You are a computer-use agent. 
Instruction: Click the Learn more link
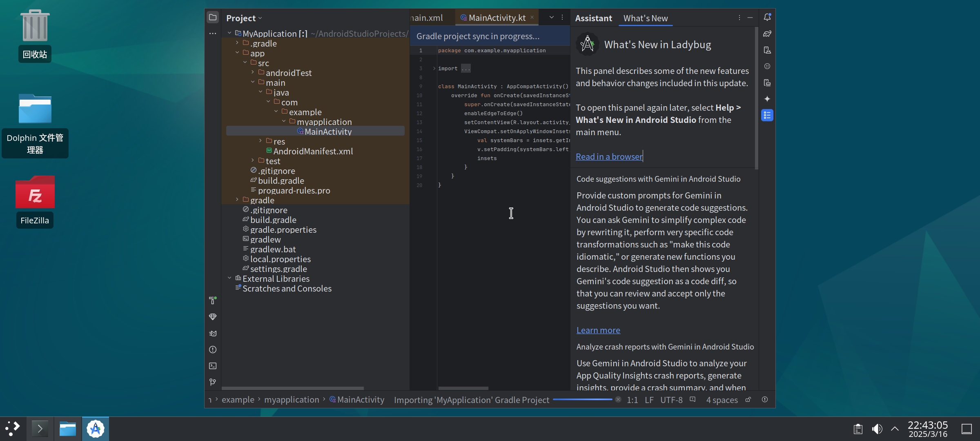598,330
